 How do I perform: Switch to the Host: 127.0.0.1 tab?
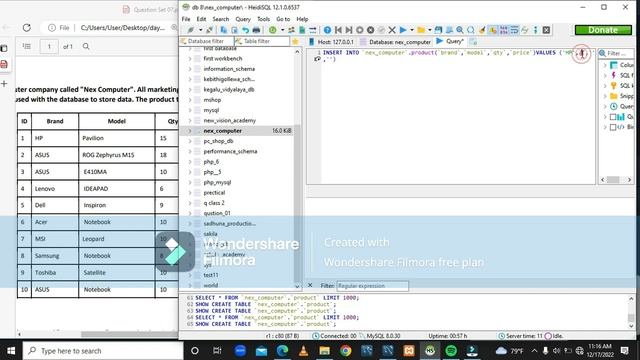pos(332,41)
